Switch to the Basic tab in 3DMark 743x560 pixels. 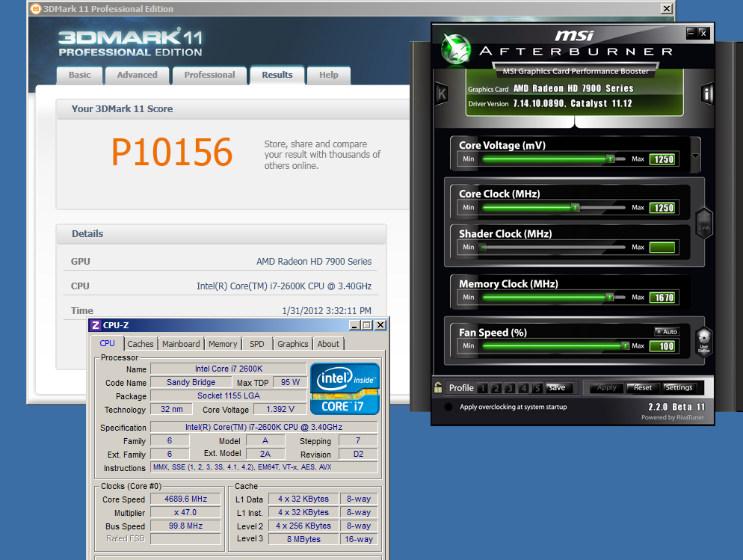pos(79,75)
